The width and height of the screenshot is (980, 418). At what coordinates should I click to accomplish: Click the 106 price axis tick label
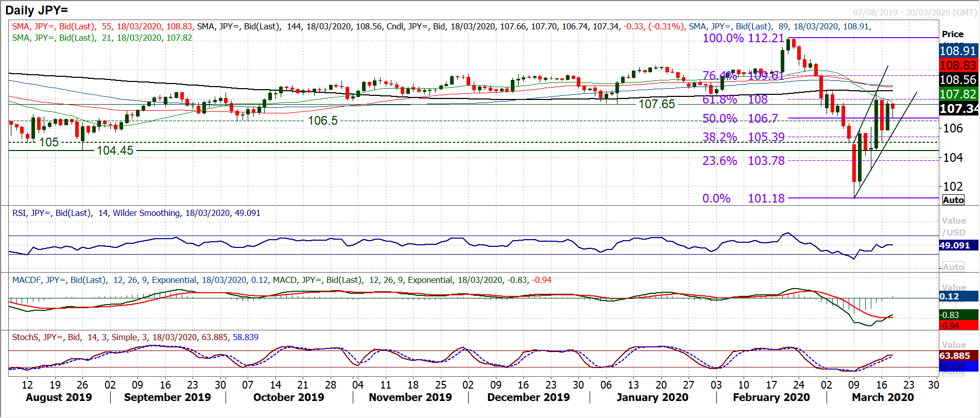pyautogui.click(x=953, y=128)
